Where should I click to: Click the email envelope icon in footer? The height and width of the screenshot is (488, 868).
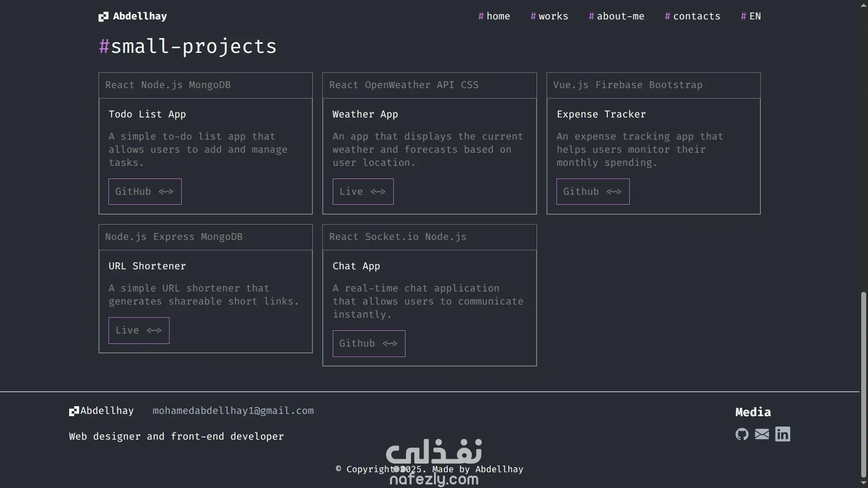[x=762, y=434]
